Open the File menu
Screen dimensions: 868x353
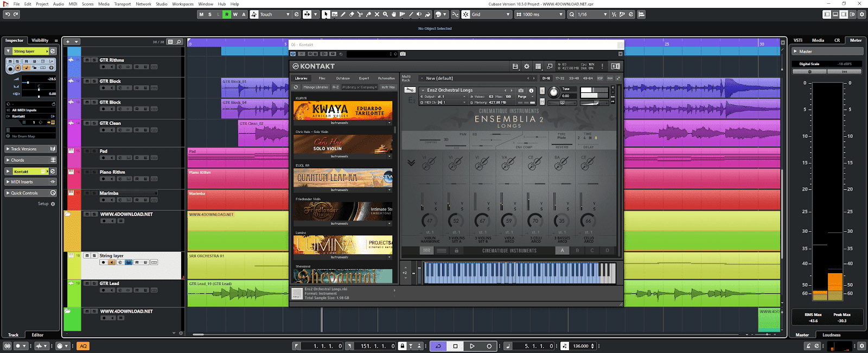pyautogui.click(x=16, y=4)
